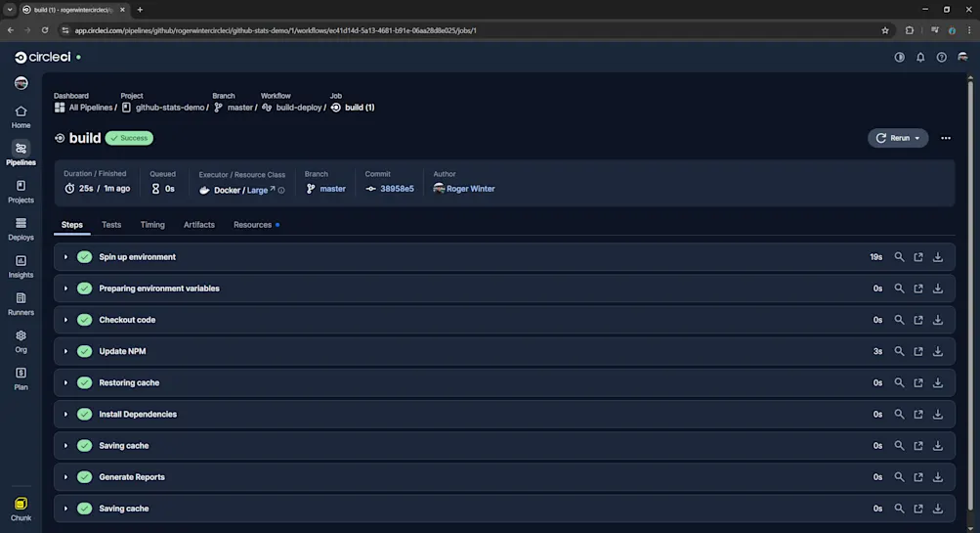
Task: Toggle the theme contrast icon in header
Action: 899,57
